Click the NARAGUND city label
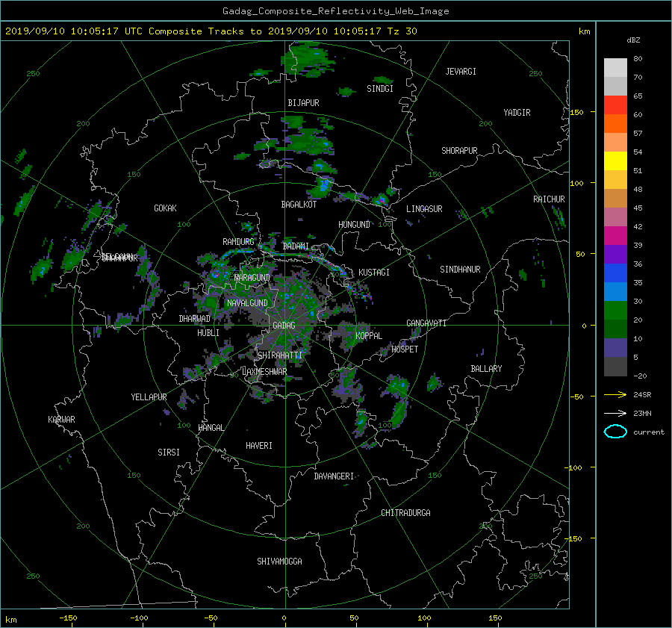 [252, 277]
